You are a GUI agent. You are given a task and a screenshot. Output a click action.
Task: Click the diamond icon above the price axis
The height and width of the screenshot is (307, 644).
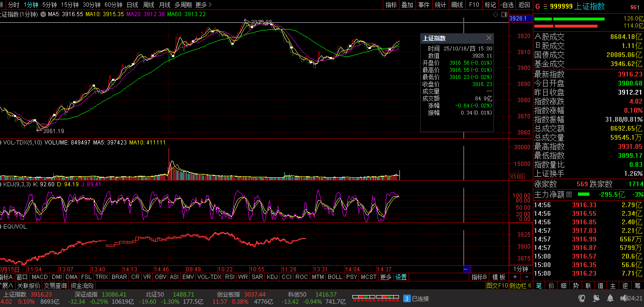click(496, 15)
